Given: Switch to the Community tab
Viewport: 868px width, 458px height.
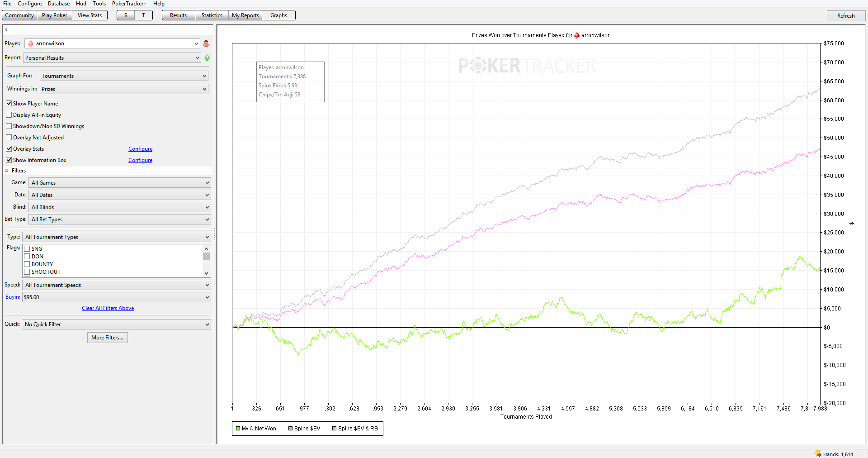Looking at the screenshot, I should pyautogui.click(x=19, y=15).
